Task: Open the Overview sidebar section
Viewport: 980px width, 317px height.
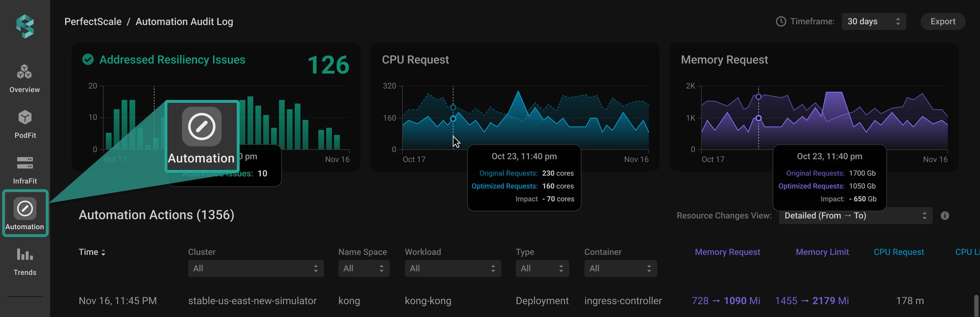Action: point(25,78)
